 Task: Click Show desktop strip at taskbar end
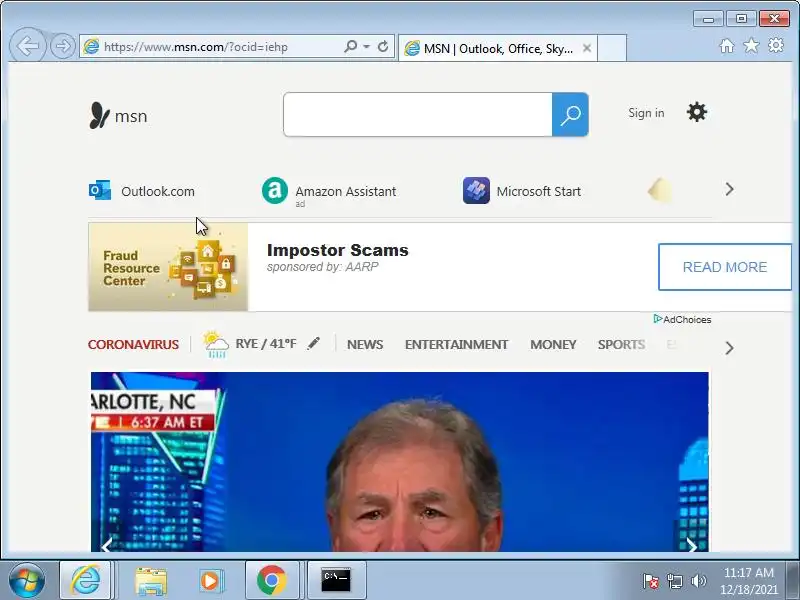[x=792, y=580]
